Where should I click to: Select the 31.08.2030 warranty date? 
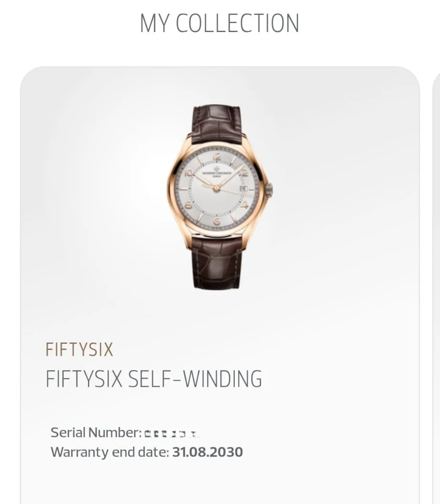click(208, 452)
